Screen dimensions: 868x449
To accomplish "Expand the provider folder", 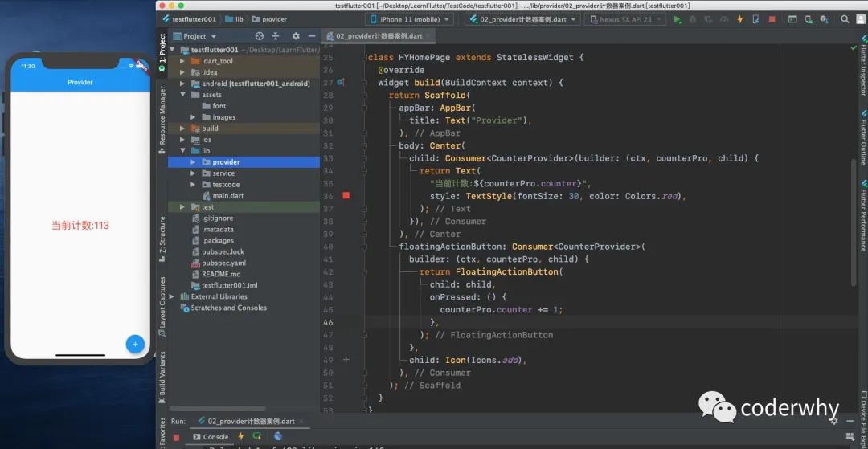I will 193,162.
